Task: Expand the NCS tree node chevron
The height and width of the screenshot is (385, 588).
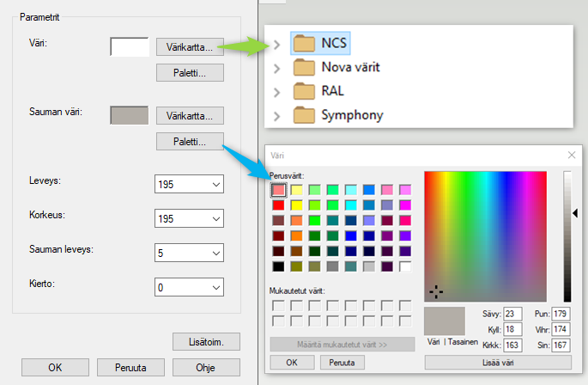Action: [276, 43]
